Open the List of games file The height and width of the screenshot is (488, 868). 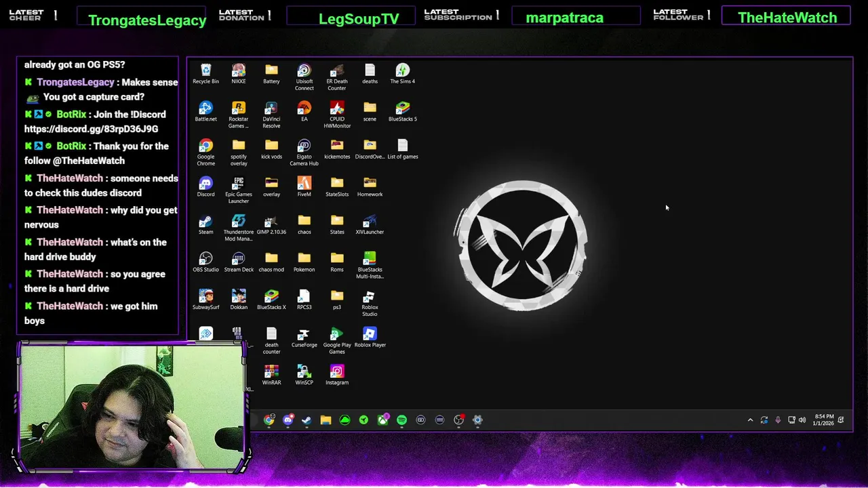(x=403, y=150)
